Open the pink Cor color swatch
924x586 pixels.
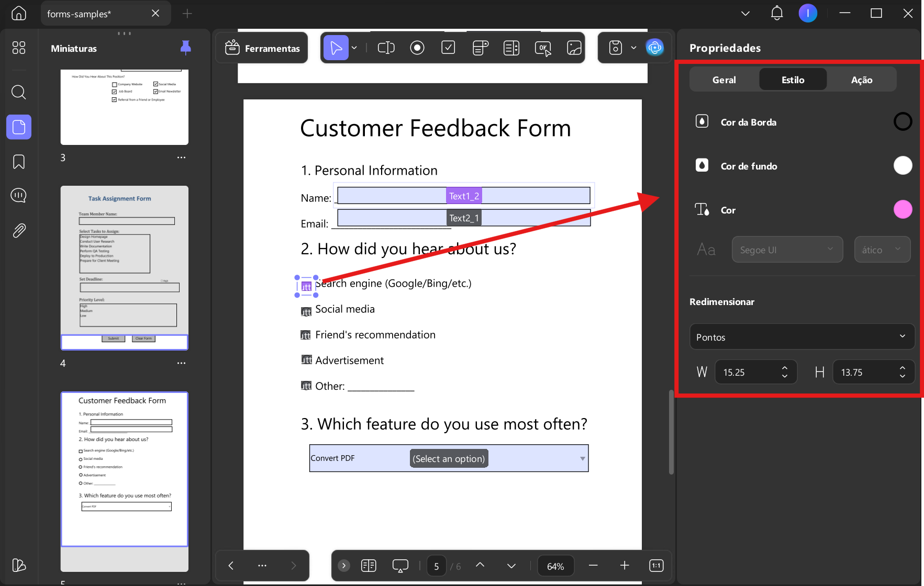point(903,210)
